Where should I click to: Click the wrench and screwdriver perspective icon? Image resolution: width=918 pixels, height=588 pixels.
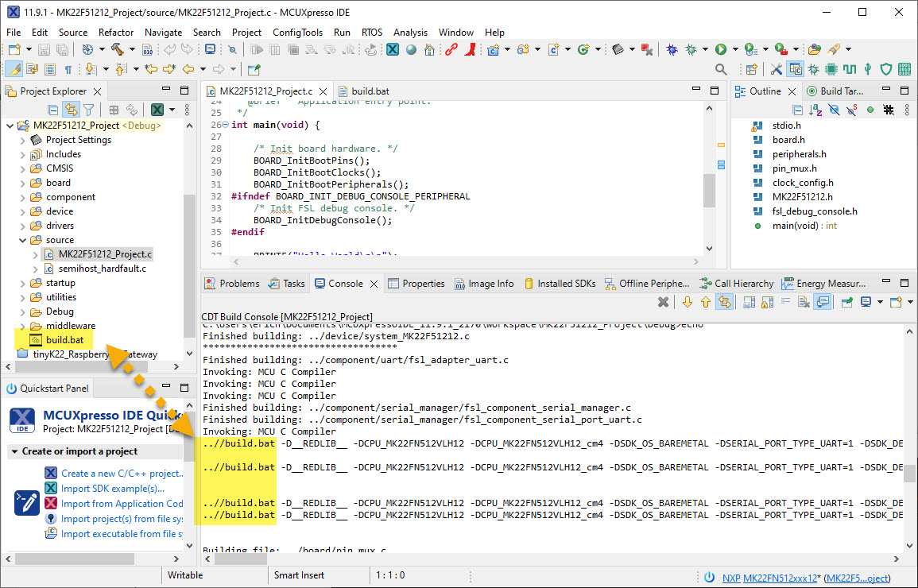pos(777,70)
